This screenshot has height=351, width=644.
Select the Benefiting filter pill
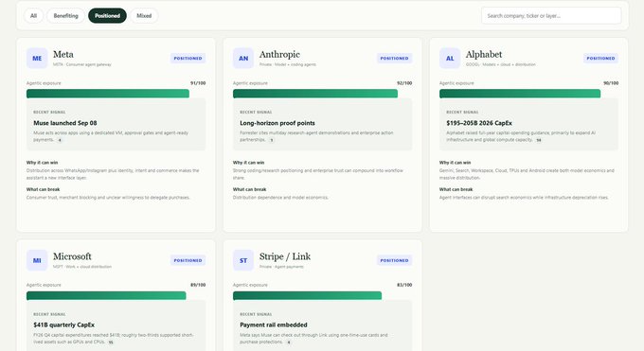(x=65, y=15)
